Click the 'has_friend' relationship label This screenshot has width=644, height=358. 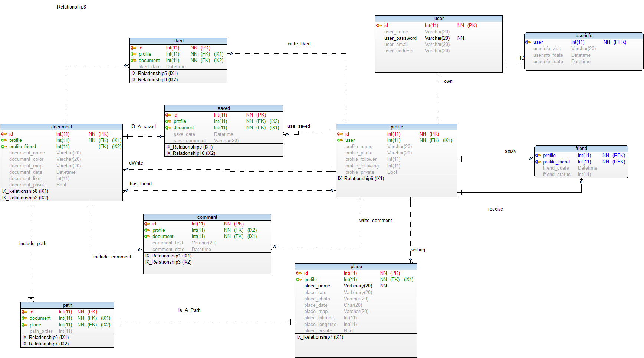tap(141, 184)
